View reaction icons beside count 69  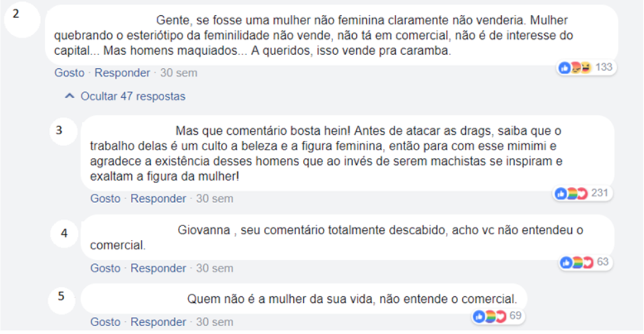pos(489,316)
